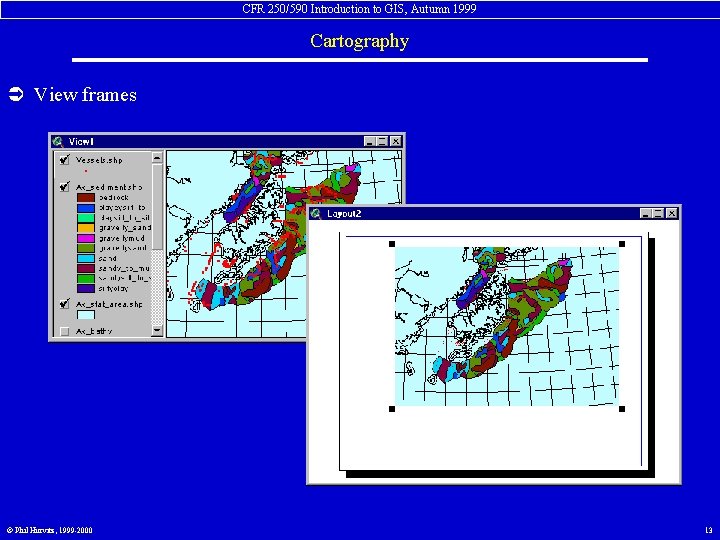Click the orange gravelly_sand legend swatch

tap(86, 228)
